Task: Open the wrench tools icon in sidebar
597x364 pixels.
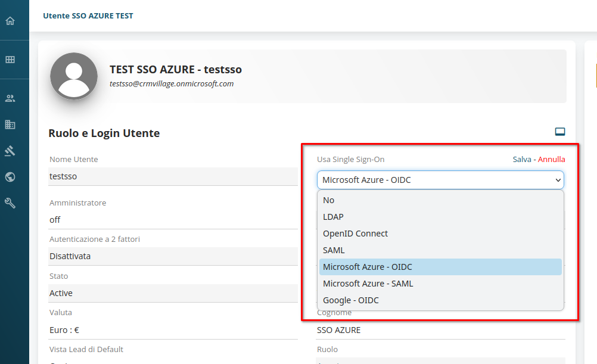Action: (x=10, y=203)
